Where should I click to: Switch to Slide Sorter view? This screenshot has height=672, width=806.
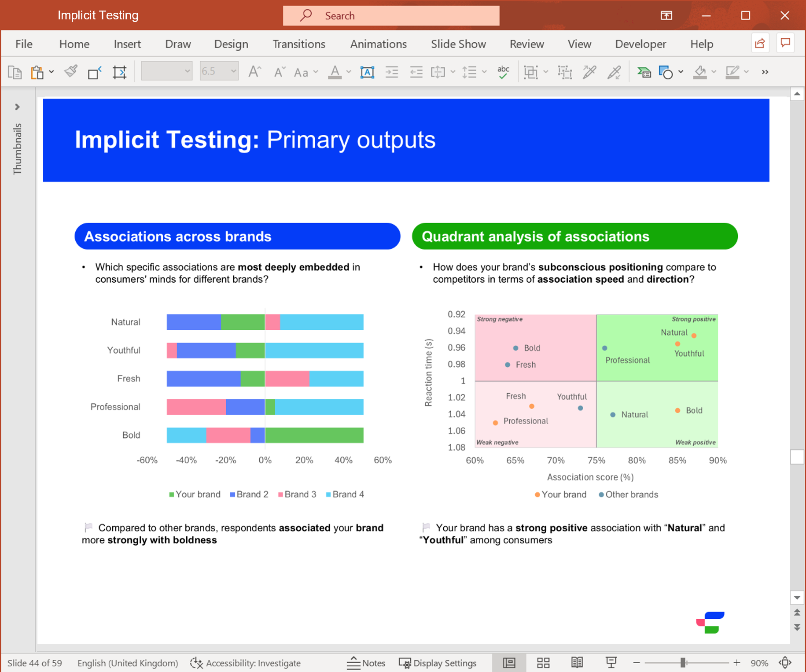click(x=543, y=663)
